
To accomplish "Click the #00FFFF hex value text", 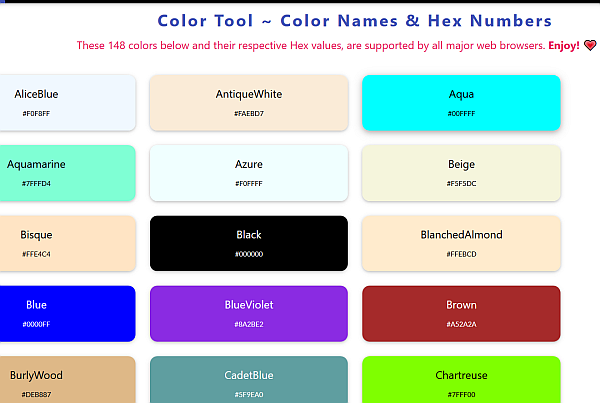I will pyautogui.click(x=461, y=114).
